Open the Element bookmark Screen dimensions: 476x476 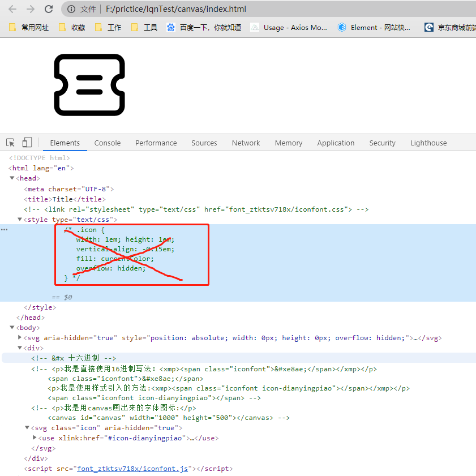[374, 28]
